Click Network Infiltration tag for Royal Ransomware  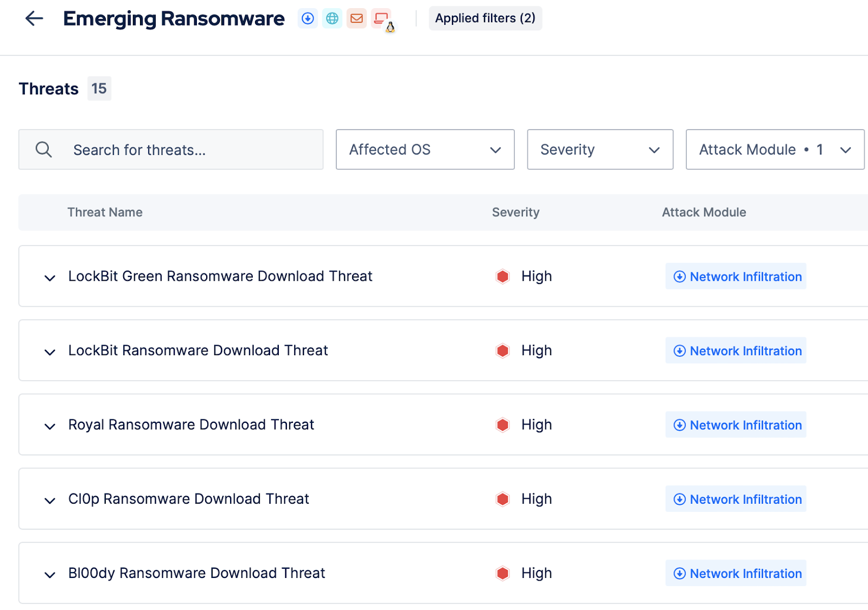pos(736,425)
